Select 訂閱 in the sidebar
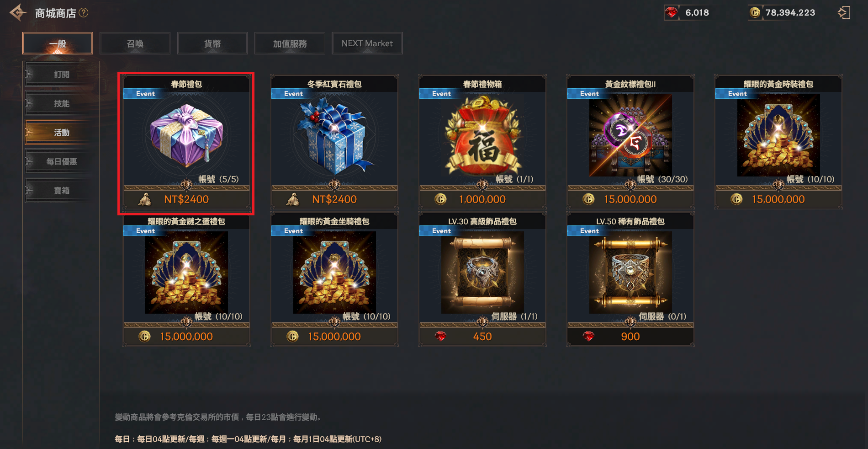Viewport: 868px width, 449px height. pyautogui.click(x=62, y=75)
